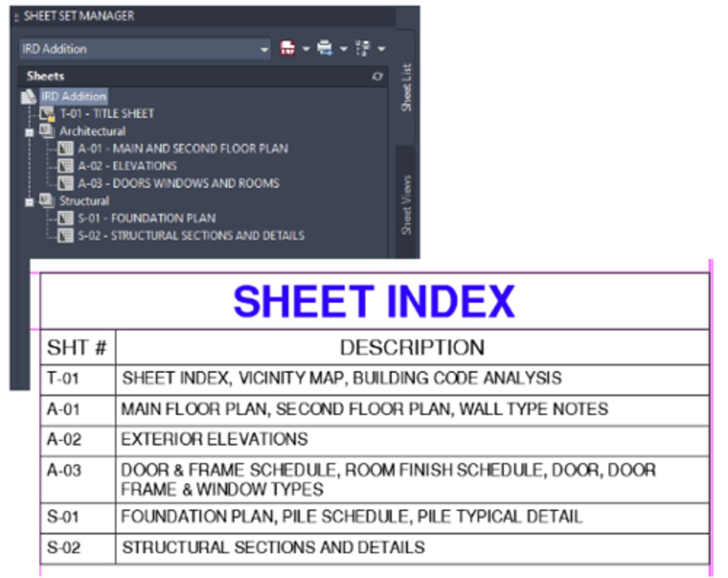Image resolution: width=728 pixels, height=578 pixels.
Task: Collapse the Structural subset
Action: click(x=29, y=202)
